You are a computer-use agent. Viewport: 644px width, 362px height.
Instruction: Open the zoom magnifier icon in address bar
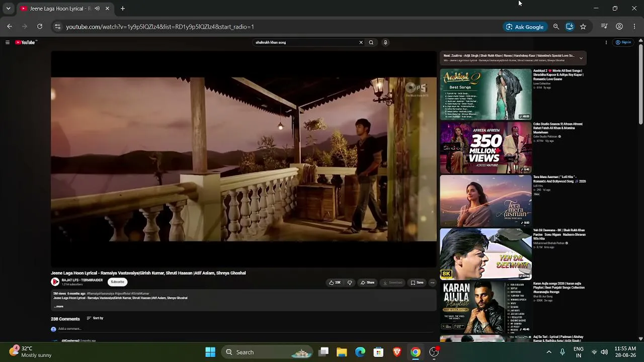point(556,27)
